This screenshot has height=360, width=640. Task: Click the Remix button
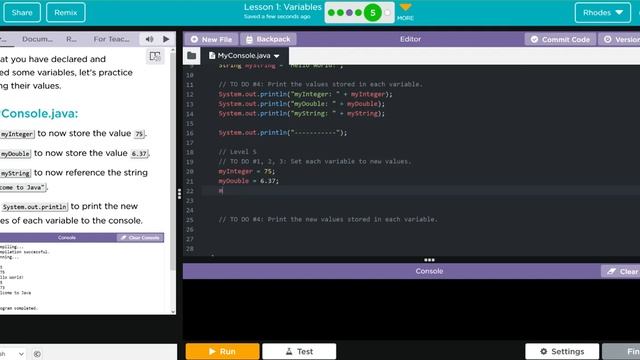66,13
